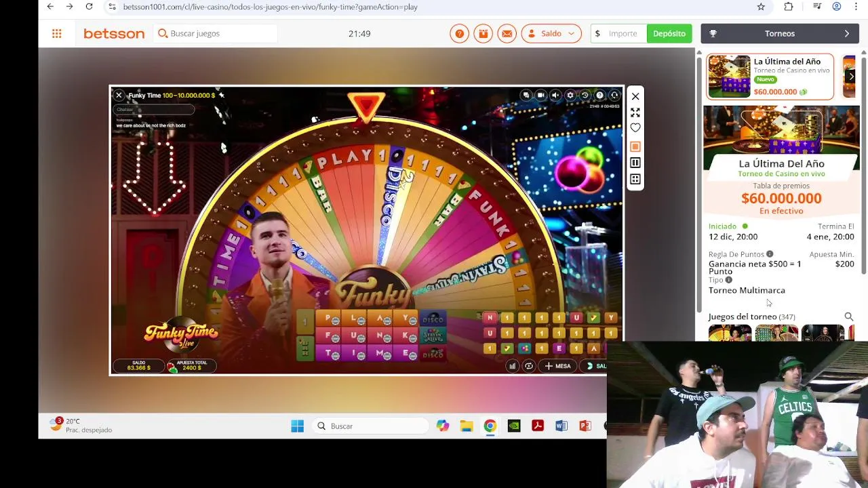This screenshot has height=488, width=868.
Task: Open first tournament game thumbnail
Action: coord(730,333)
